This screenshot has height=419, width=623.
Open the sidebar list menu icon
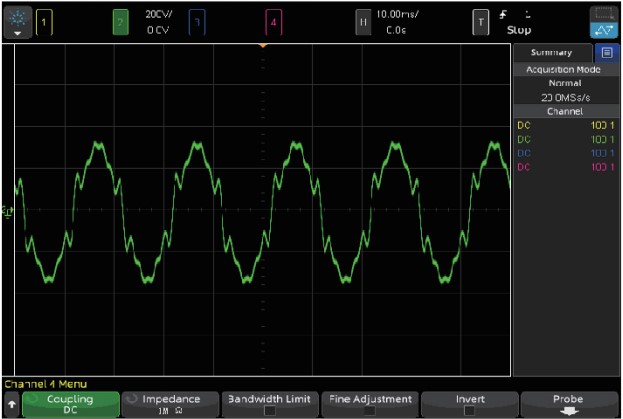[606, 52]
